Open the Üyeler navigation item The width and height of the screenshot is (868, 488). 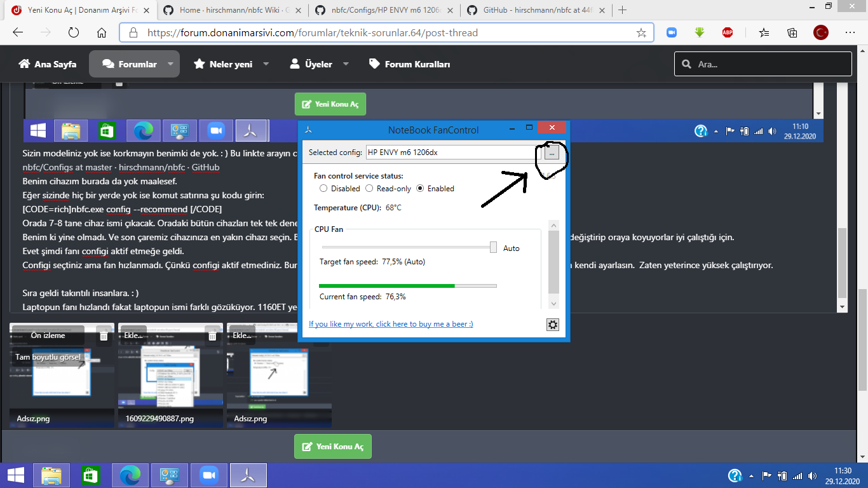(x=311, y=64)
